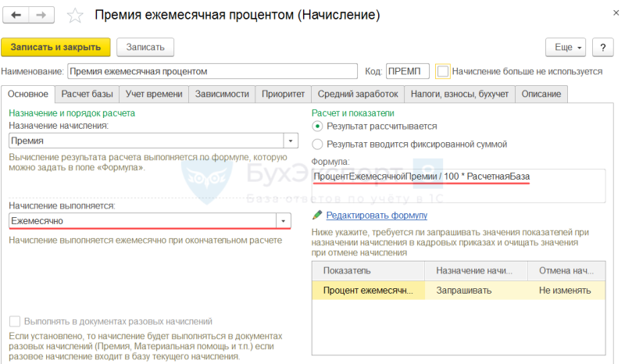Screen dimensions: 625x364
Task: Expand Начисление выполняется dropdown arrow
Action: point(283,221)
